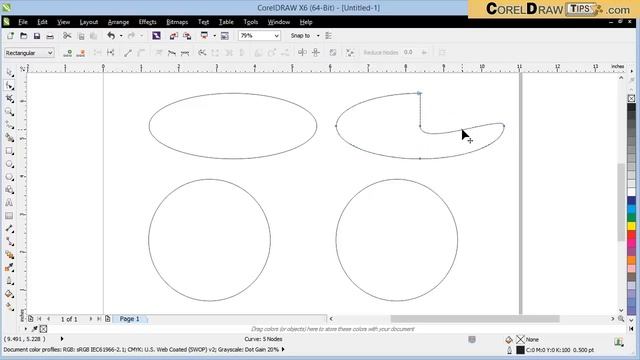
Task: Click the Add Nodes icon
Action: [x=68, y=53]
